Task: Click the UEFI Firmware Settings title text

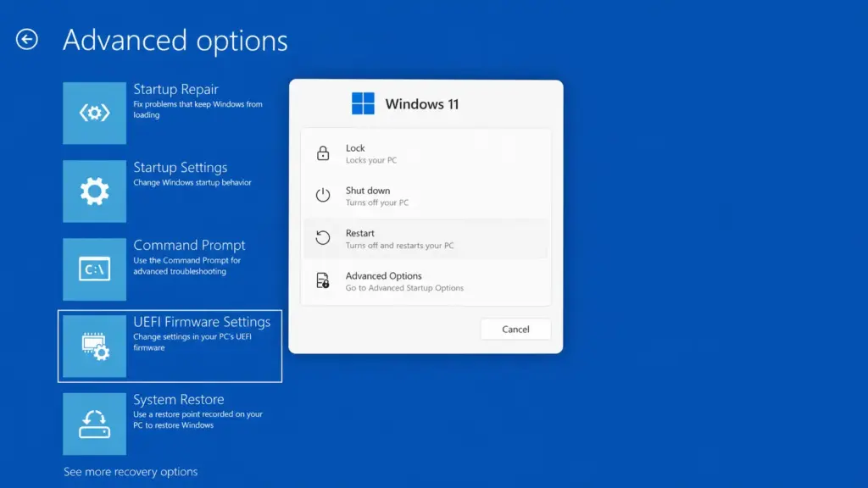Action: 202,322
